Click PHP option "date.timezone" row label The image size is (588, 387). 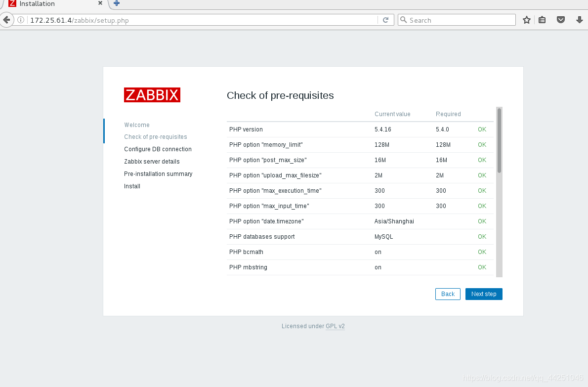point(266,221)
